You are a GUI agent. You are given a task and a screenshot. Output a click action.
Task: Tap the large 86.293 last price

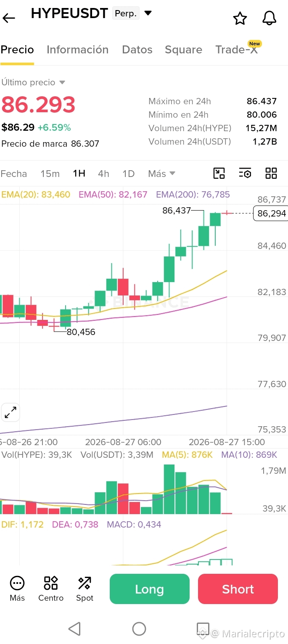38,105
